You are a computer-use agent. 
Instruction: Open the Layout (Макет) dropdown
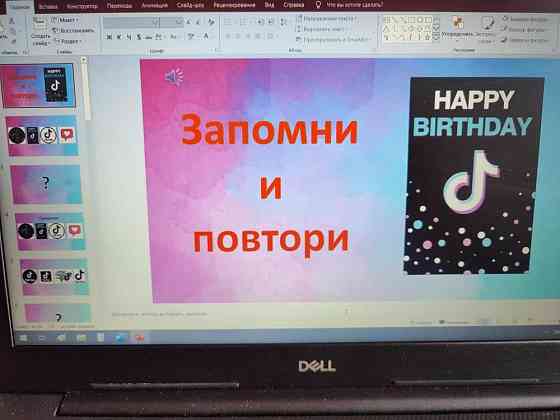pos(66,20)
